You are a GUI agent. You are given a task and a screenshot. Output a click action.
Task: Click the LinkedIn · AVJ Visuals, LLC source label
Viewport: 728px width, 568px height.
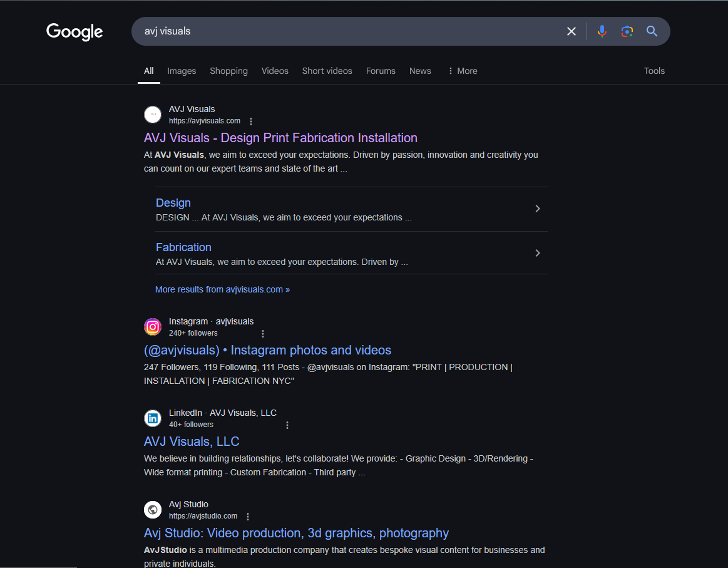pos(223,413)
